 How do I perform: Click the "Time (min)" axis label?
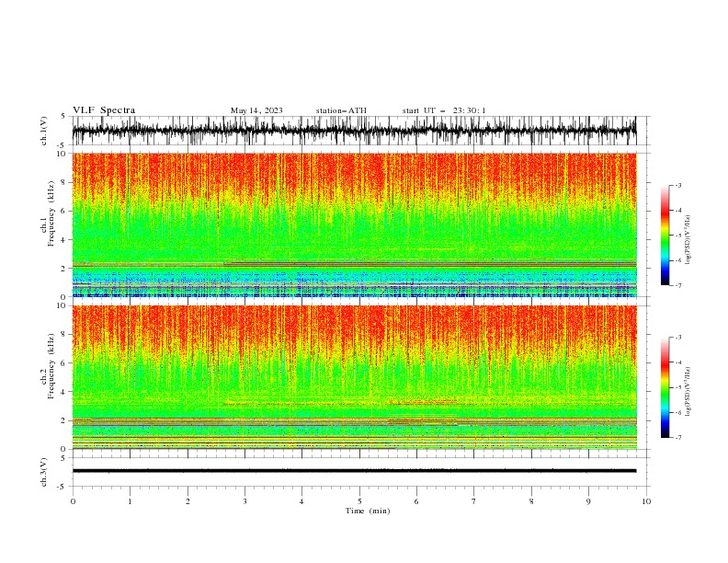pyautogui.click(x=368, y=511)
